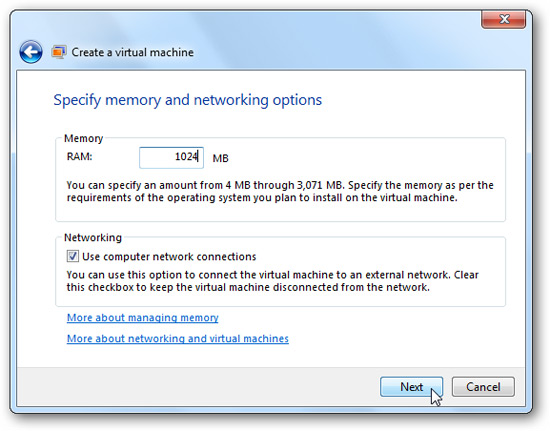The image size is (550, 431).
Task: Click the 'Create a virtual machine' title text
Action: point(133,52)
